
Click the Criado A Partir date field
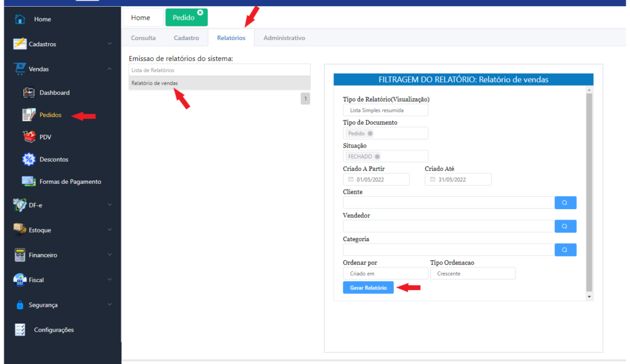point(376,180)
